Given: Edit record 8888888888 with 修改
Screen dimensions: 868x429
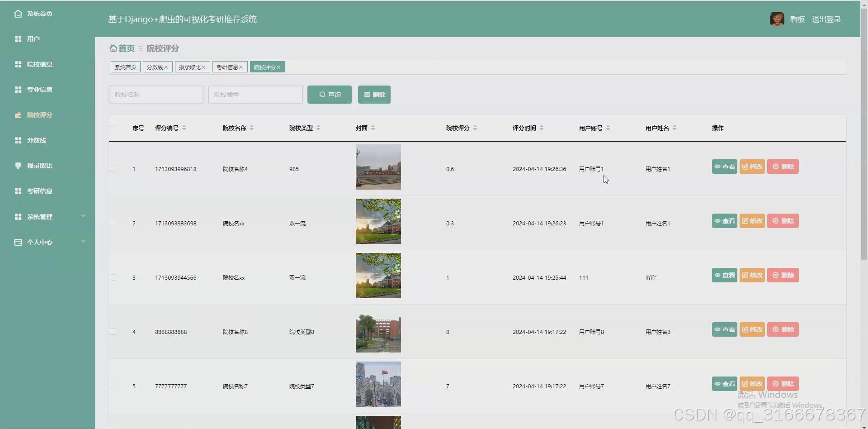Looking at the screenshot, I should pyautogui.click(x=752, y=329).
